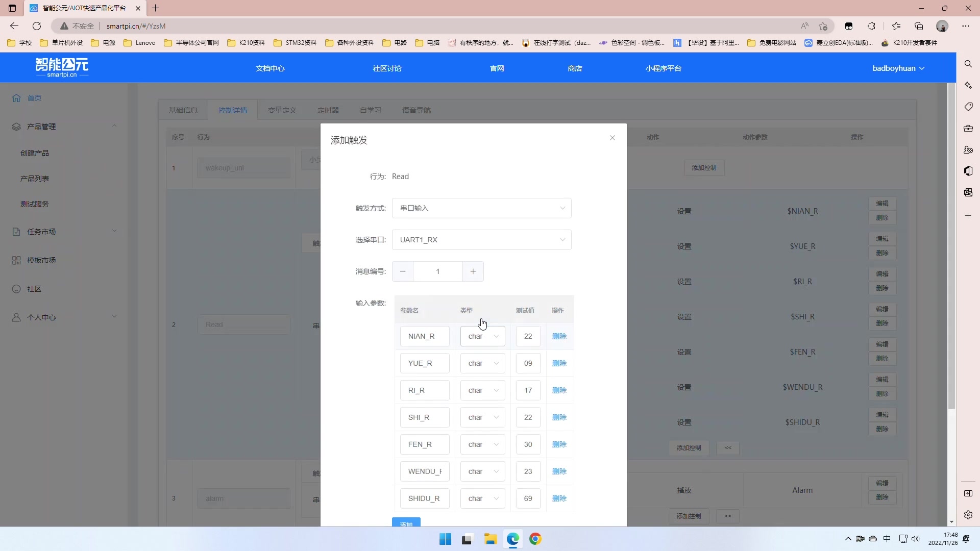Open 产品列表 in sidebar
Image resolution: width=980 pixels, height=551 pixels.
pyautogui.click(x=35, y=179)
